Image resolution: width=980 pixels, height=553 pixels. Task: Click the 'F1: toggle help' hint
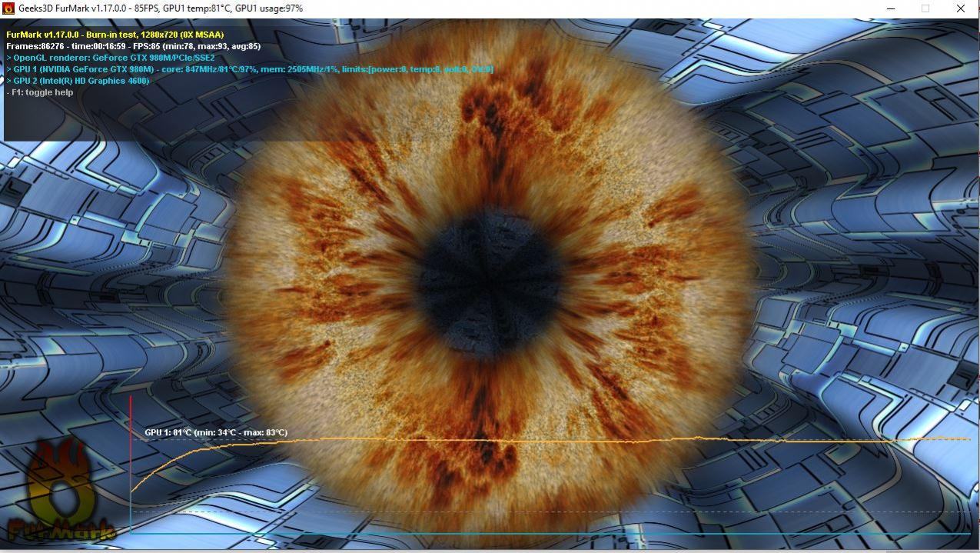(40, 92)
